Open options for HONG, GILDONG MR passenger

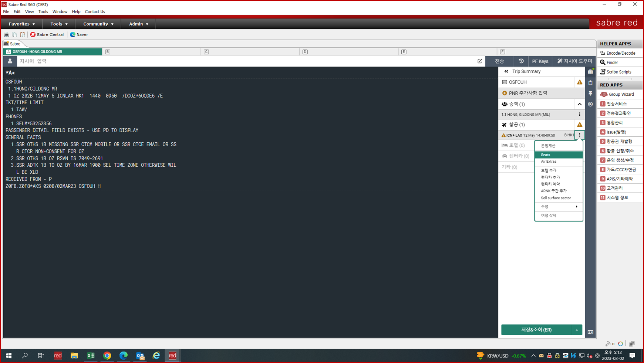point(580,115)
